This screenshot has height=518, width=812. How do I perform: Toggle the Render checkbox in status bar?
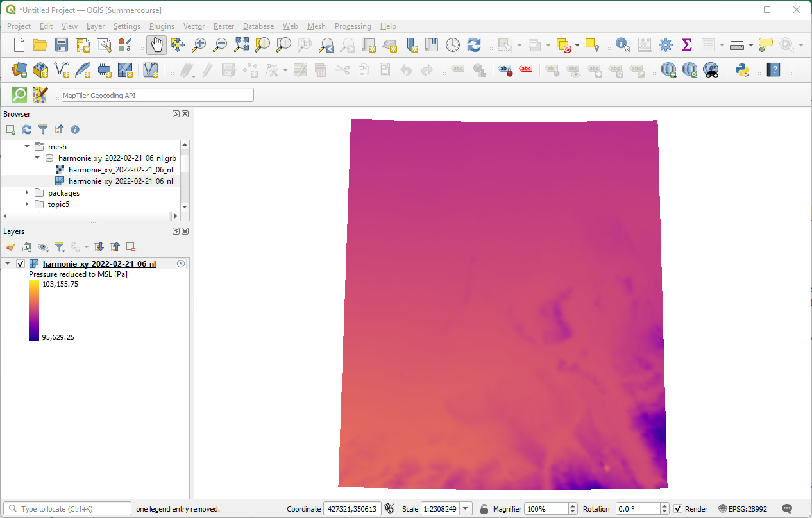coord(678,508)
